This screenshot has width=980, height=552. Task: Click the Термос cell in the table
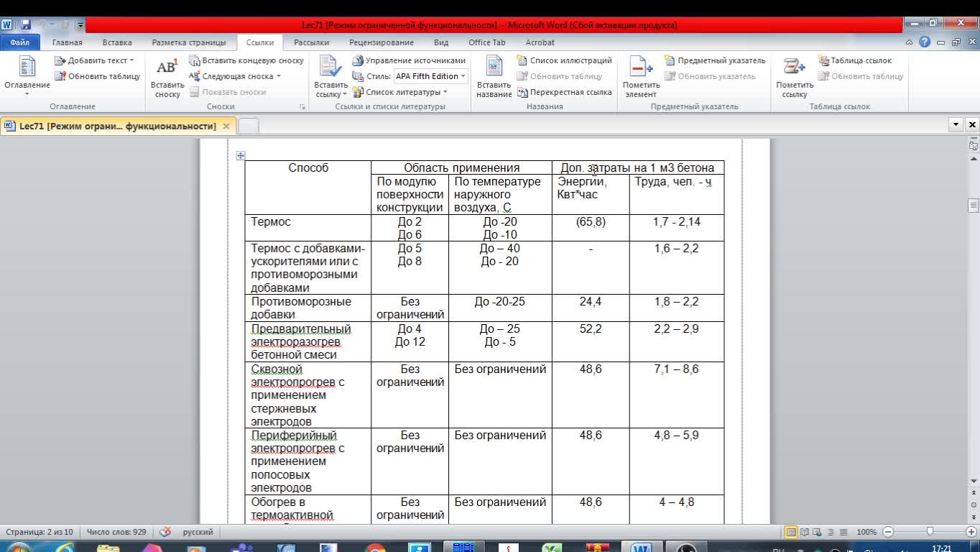point(308,228)
